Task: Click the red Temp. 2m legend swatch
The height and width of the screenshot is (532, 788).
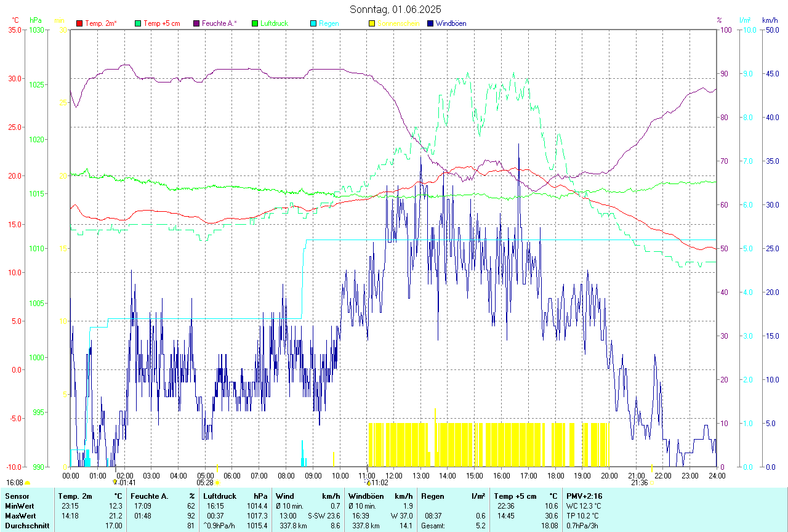Action: 79,23
